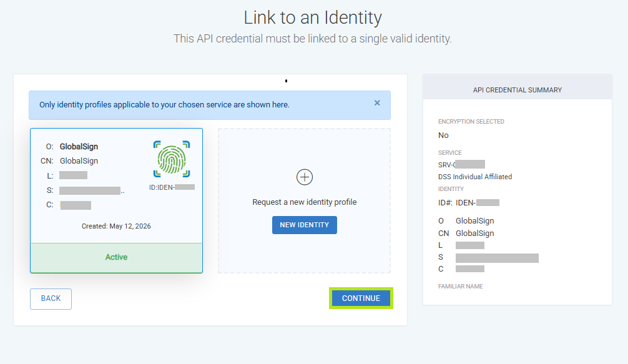Click the CN: GlobalSign card field
Screen dimensions: 628x364
tap(69, 161)
